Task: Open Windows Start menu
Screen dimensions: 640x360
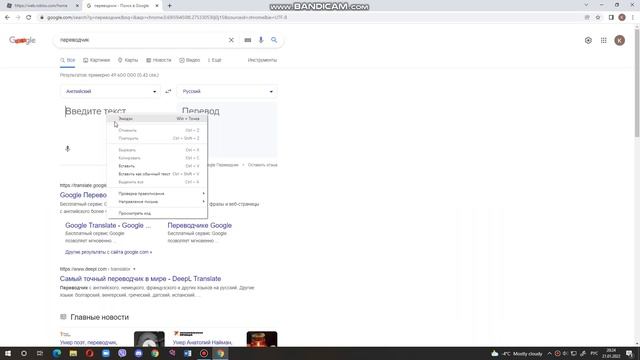Action: (8, 353)
